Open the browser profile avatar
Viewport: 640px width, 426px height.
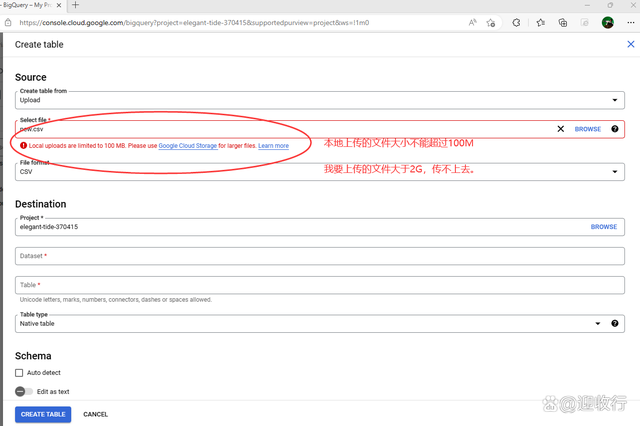(607, 22)
